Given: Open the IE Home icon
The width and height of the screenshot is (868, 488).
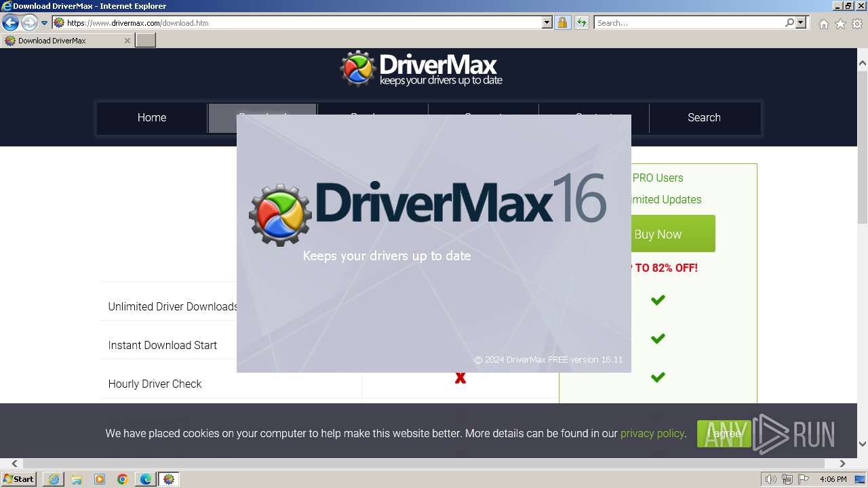Looking at the screenshot, I should 823,24.
